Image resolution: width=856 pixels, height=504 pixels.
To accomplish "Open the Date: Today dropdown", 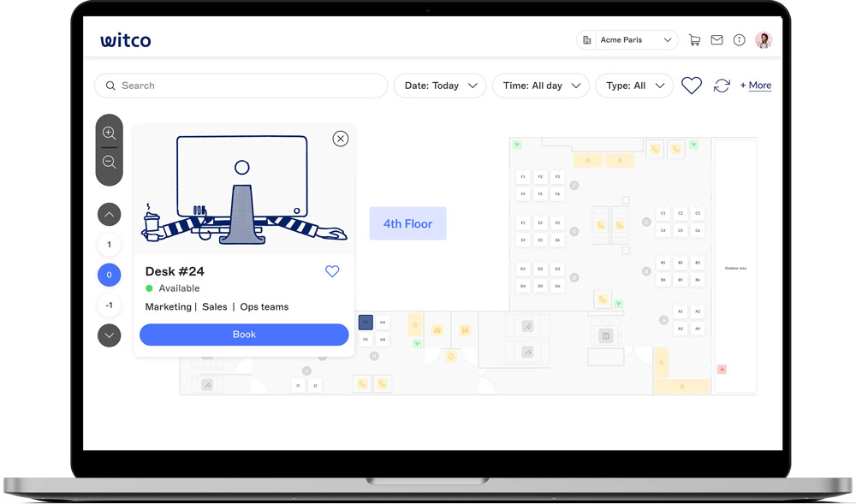I will (x=440, y=86).
